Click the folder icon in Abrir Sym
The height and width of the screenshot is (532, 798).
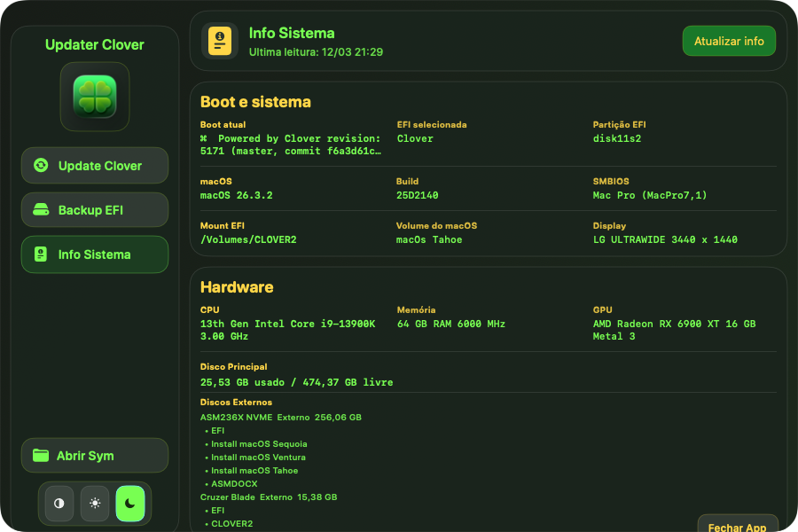click(41, 455)
